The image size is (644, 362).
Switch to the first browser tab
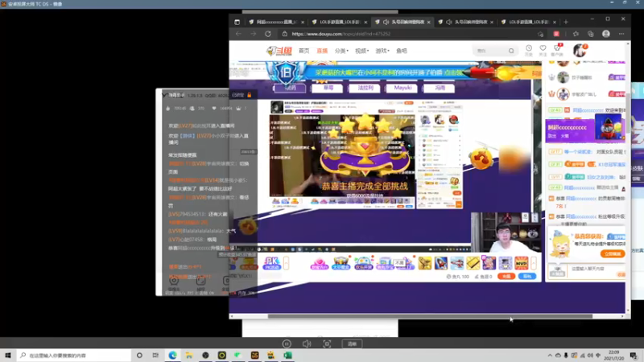tap(276, 22)
